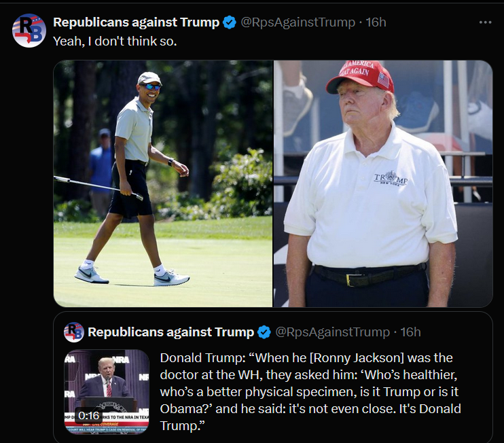This screenshot has height=443, width=504.
Task: Click the quoted tweet's Republicans against Trump name
Action: point(170,332)
